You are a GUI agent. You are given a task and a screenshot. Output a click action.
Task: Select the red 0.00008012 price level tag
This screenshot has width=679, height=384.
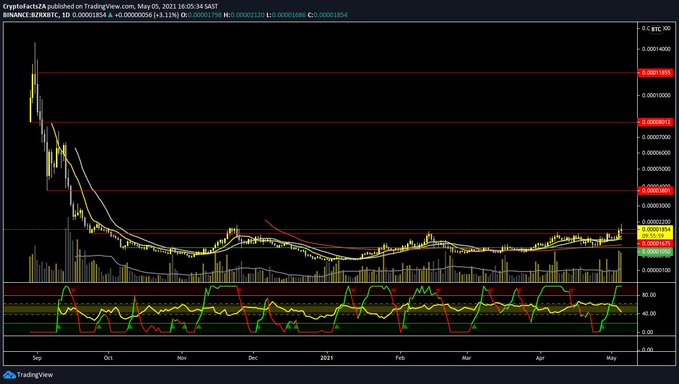tap(656, 123)
